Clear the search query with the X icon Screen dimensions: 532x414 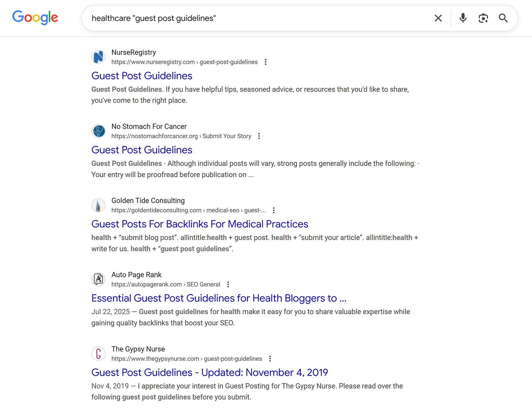tap(438, 18)
